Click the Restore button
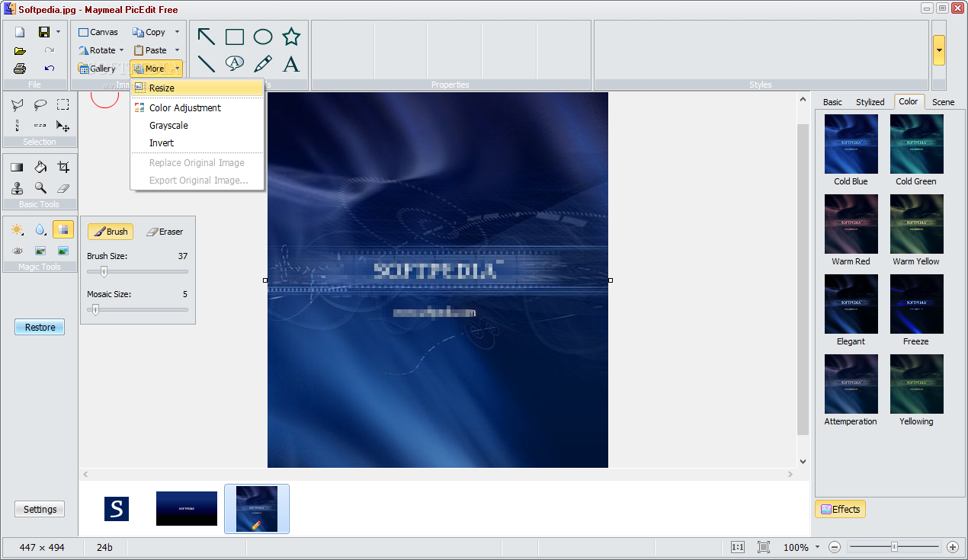The width and height of the screenshot is (968, 560). tap(40, 327)
